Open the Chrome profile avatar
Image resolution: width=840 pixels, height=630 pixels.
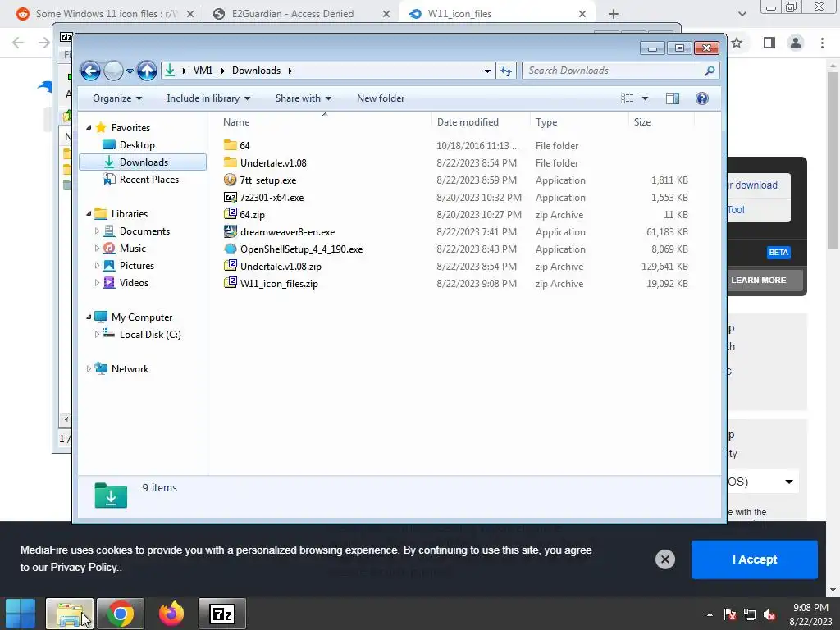coord(796,43)
